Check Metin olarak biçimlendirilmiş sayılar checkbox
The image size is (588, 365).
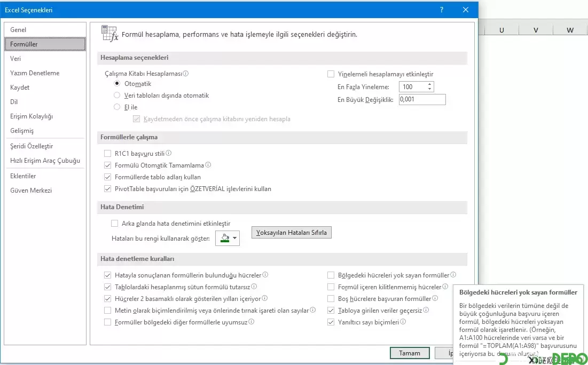pos(108,310)
